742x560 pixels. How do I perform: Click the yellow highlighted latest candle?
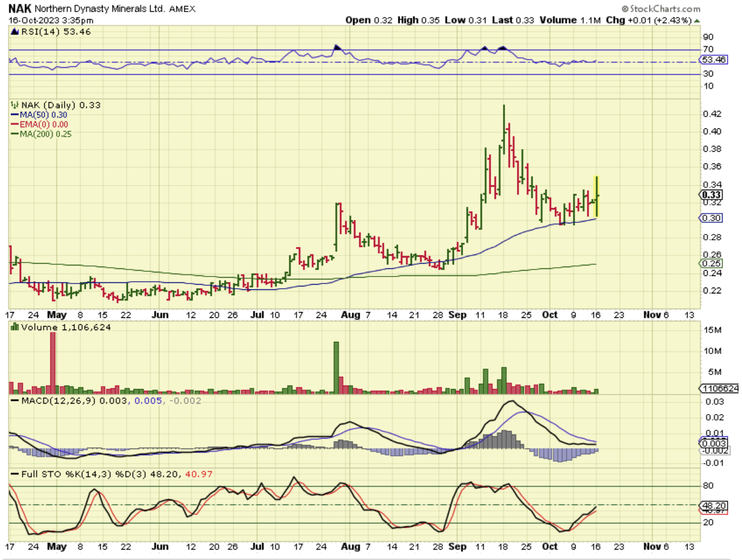(x=596, y=197)
